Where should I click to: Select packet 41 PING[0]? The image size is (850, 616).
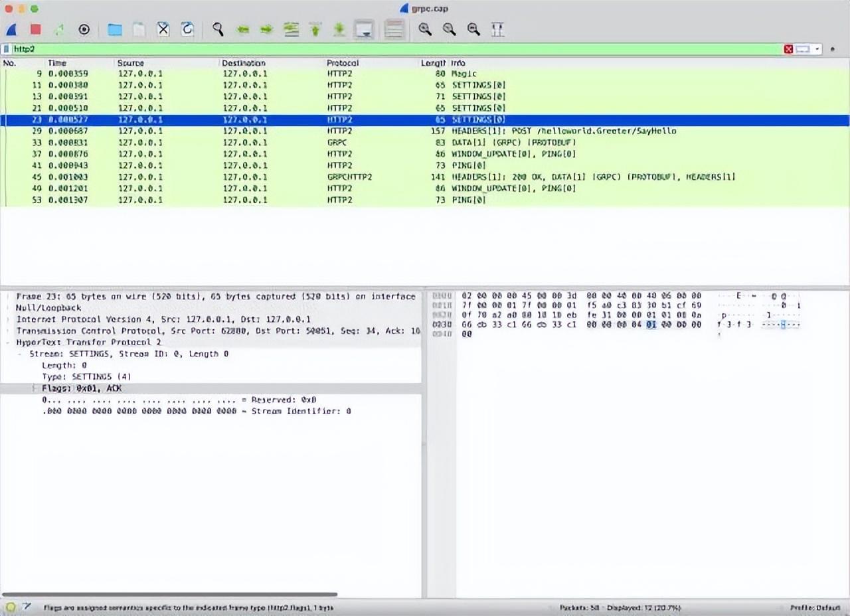pos(425,165)
